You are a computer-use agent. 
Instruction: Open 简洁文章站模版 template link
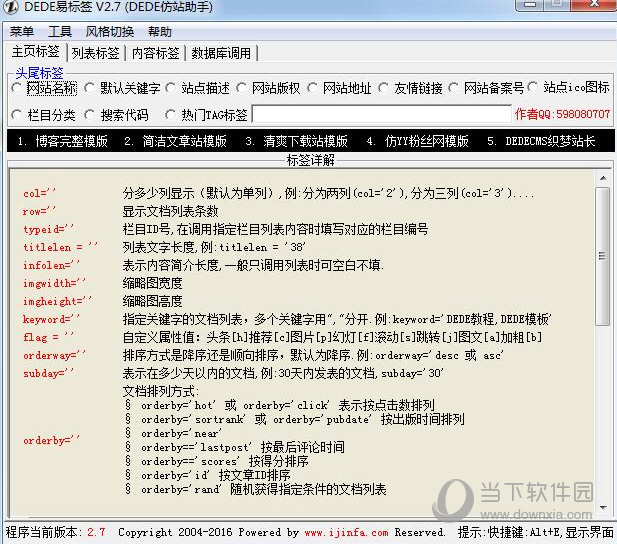coord(175,141)
